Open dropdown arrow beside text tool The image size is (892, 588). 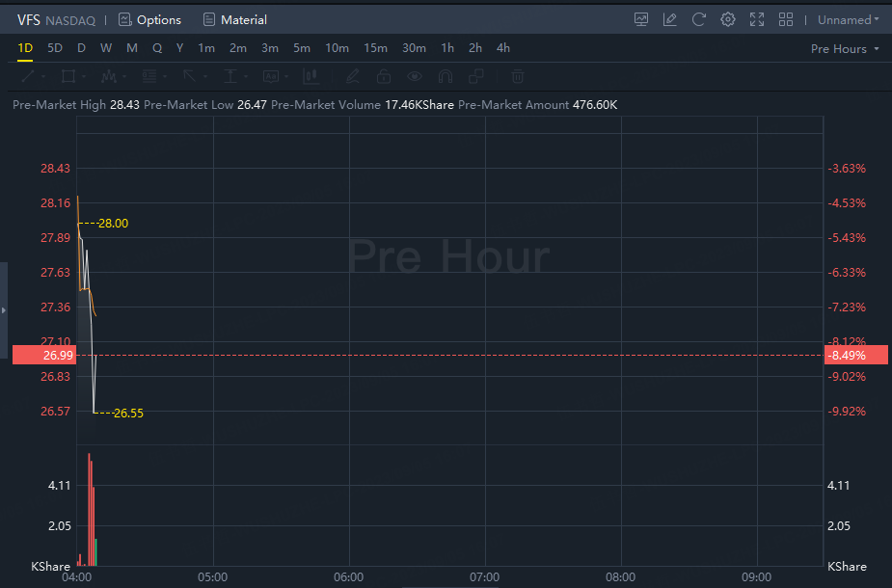[x=286, y=77]
